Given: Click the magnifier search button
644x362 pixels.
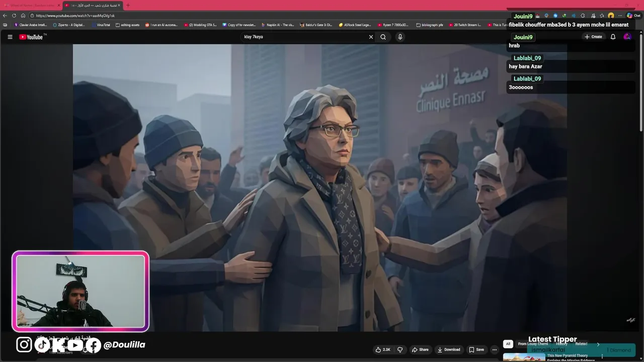Looking at the screenshot, I should click(x=383, y=37).
